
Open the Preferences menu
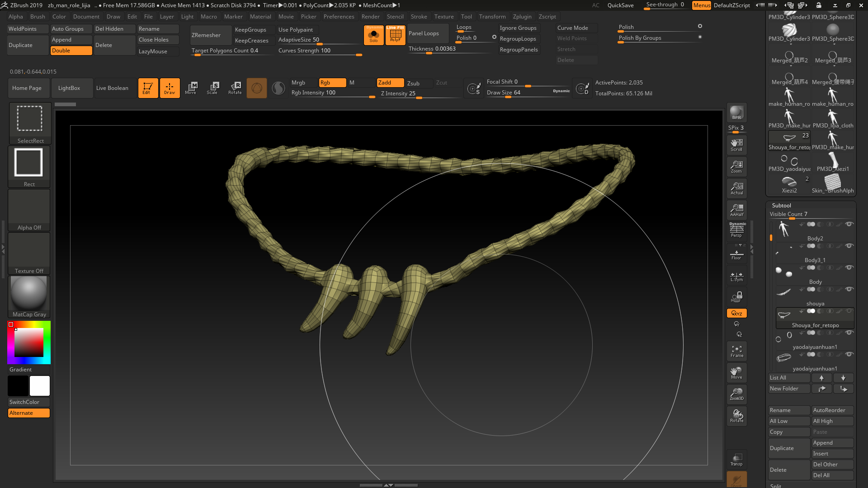click(x=339, y=17)
